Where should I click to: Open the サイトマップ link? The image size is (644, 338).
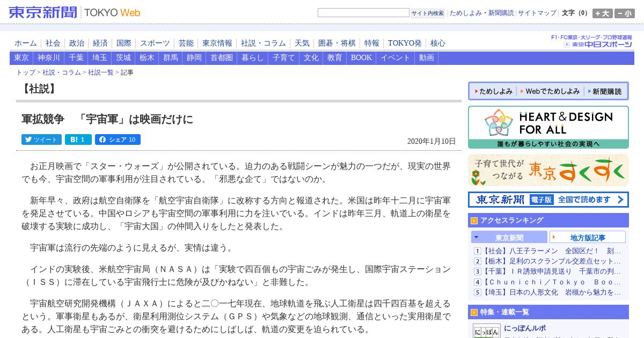point(537,13)
